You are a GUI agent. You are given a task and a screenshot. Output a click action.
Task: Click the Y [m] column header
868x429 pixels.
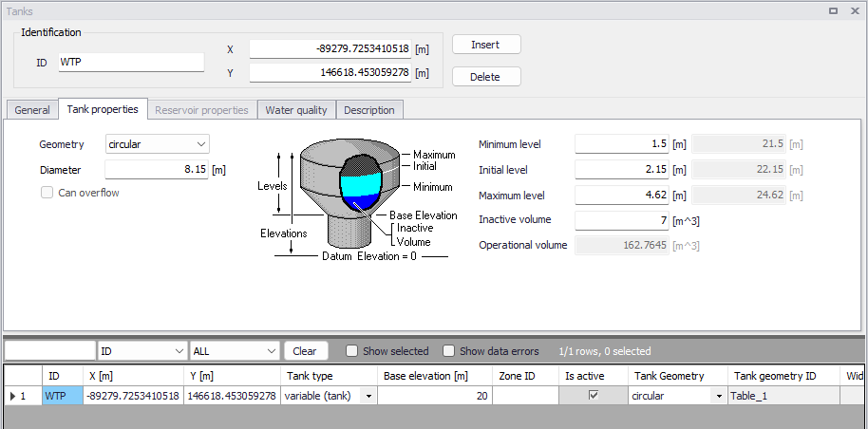232,376
